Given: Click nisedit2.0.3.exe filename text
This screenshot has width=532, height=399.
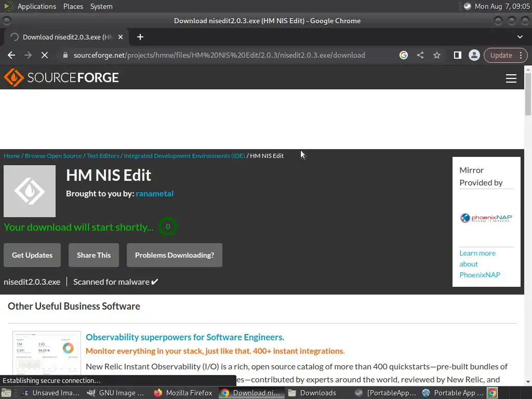Looking at the screenshot, I should tap(32, 282).
